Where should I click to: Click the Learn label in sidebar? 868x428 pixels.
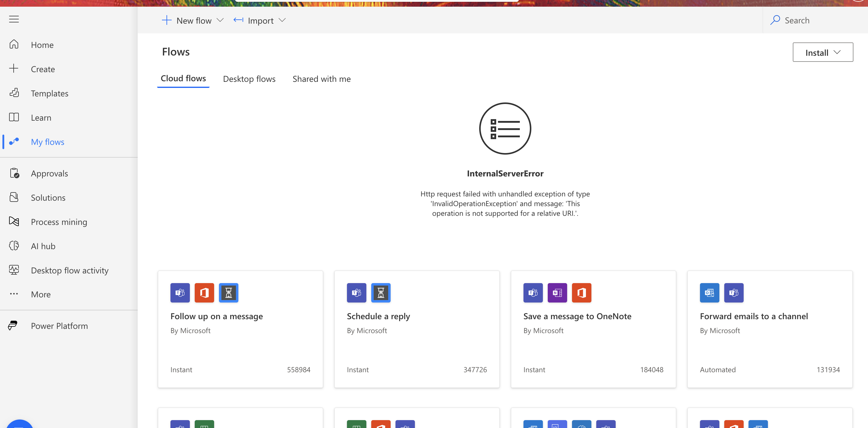pos(41,118)
